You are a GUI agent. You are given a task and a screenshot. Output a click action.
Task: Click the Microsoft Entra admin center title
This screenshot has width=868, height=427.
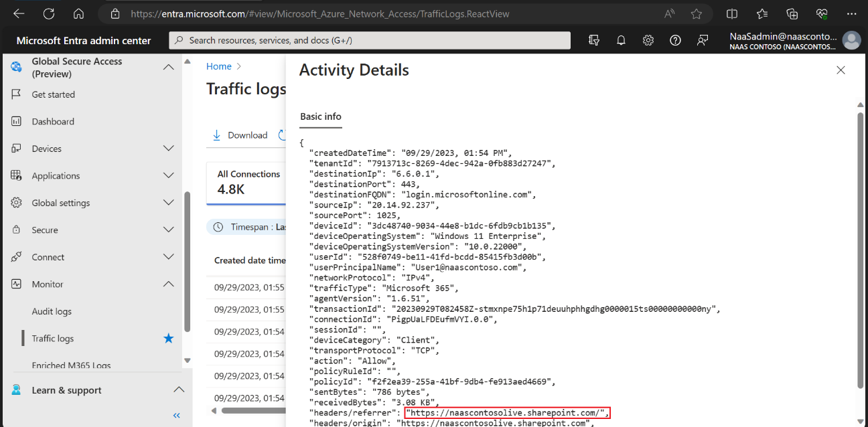coord(84,40)
